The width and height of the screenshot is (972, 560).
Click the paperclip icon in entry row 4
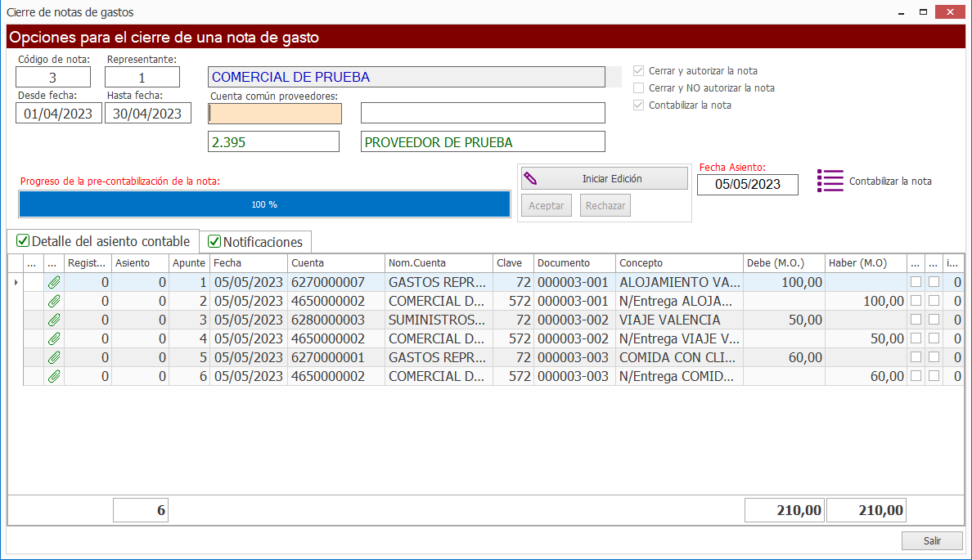click(54, 338)
